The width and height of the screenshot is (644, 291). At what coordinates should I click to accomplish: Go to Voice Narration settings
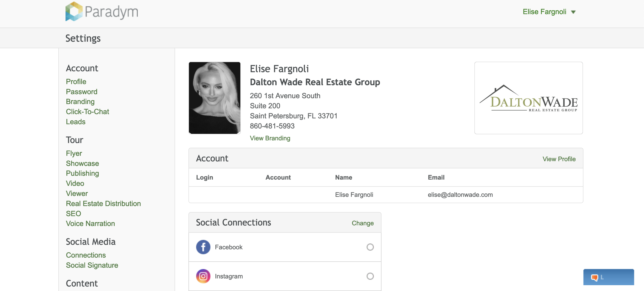point(90,224)
